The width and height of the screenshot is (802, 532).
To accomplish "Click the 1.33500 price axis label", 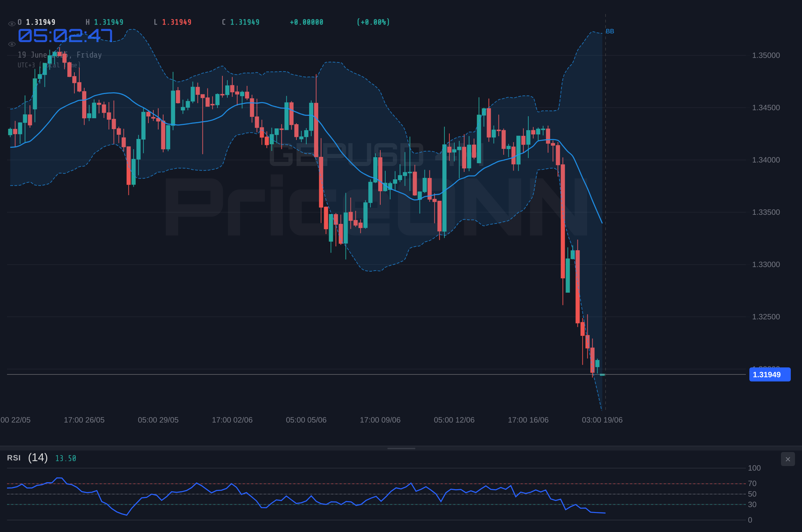I will click(x=766, y=212).
